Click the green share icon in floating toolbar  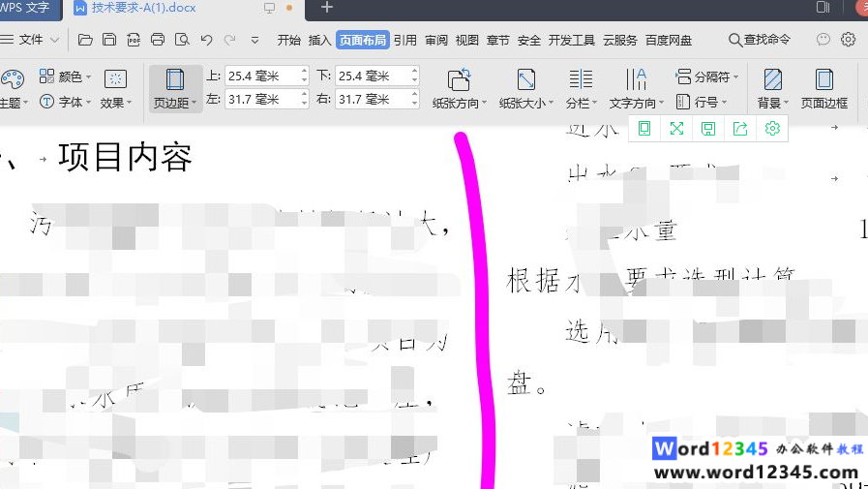pos(740,129)
